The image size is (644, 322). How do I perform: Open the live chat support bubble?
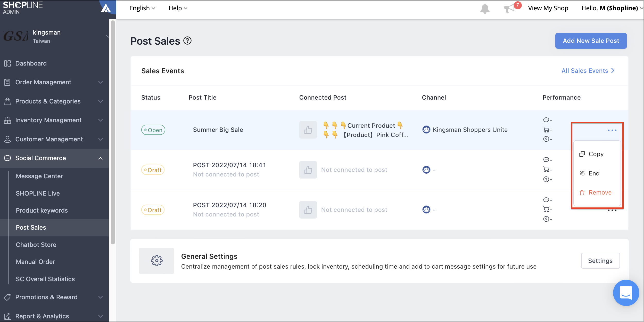pyautogui.click(x=626, y=293)
